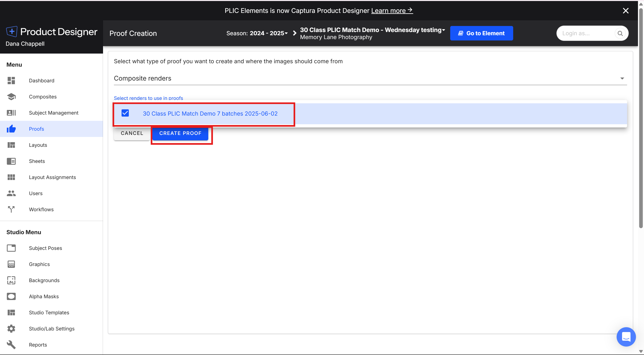Click the Layout Assignments grid icon
The width and height of the screenshot is (644, 355).
coord(11,177)
